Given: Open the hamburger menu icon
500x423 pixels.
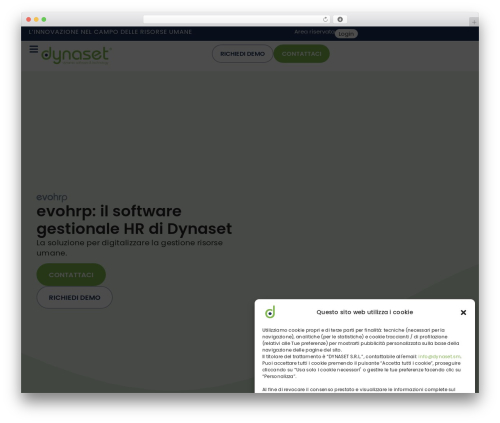Looking at the screenshot, I should [34, 49].
